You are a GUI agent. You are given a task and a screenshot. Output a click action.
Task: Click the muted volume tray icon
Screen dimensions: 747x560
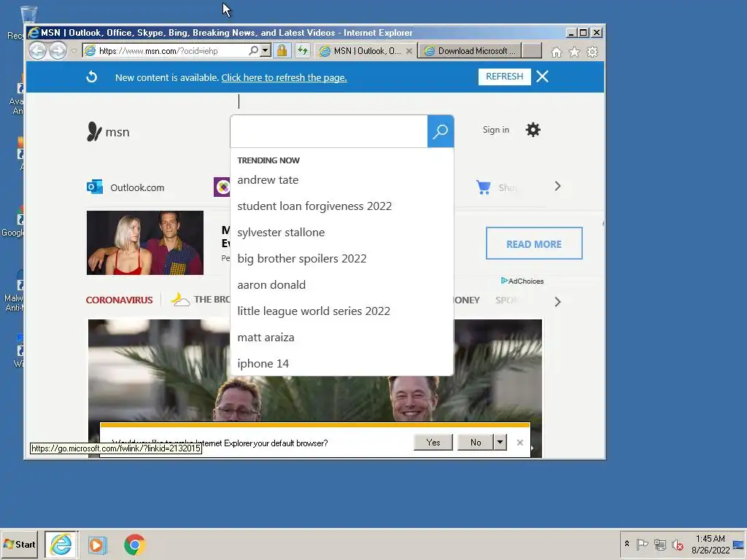(x=677, y=544)
